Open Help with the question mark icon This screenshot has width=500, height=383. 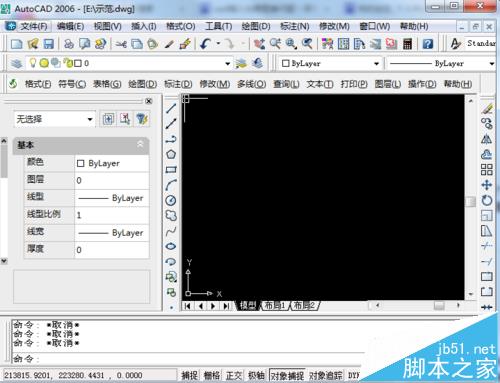428,44
